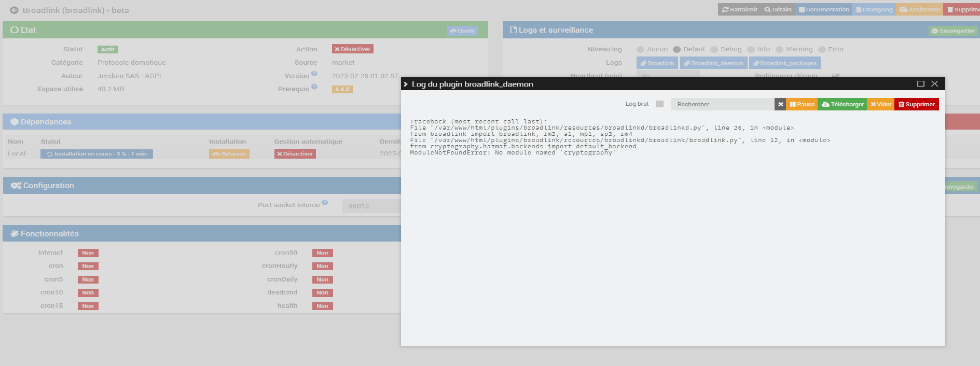
Task: Pause the log refresh
Action: [802, 104]
